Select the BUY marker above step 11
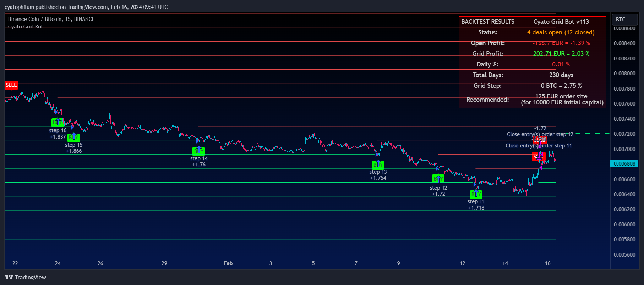 tap(476, 194)
